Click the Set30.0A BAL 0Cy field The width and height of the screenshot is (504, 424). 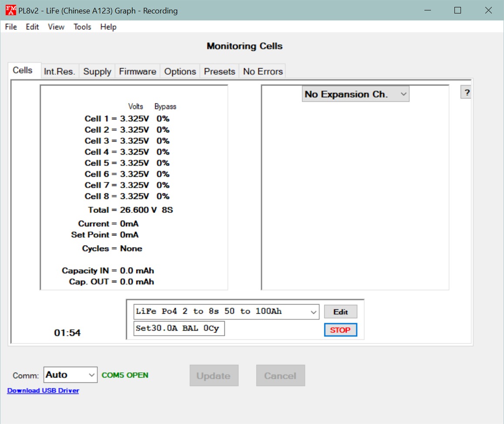[x=179, y=328]
